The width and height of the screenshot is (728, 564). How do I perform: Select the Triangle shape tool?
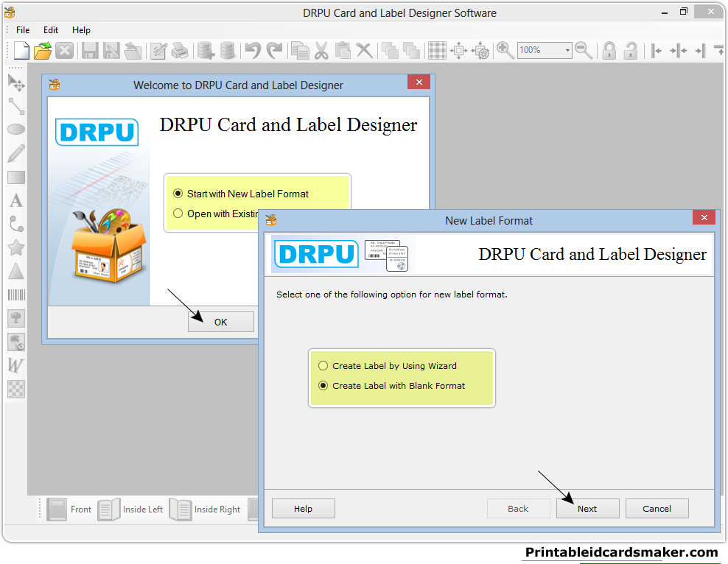point(16,271)
